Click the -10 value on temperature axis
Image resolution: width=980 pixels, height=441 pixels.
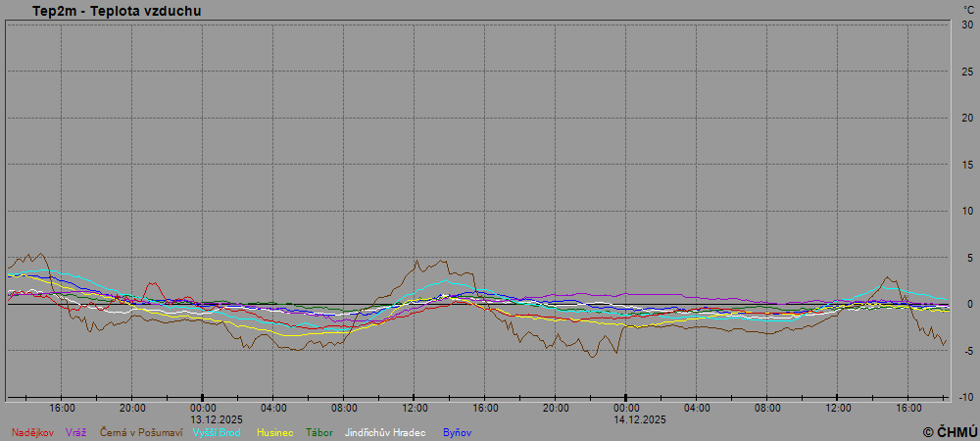tap(965, 397)
